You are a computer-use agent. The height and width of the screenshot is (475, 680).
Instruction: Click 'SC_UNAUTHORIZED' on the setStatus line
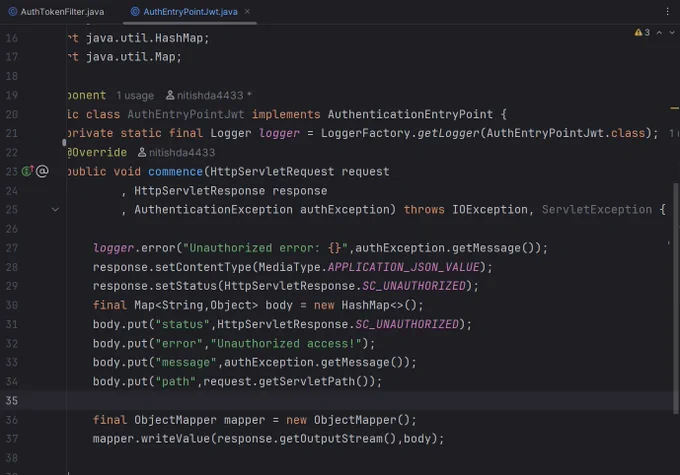(x=414, y=286)
